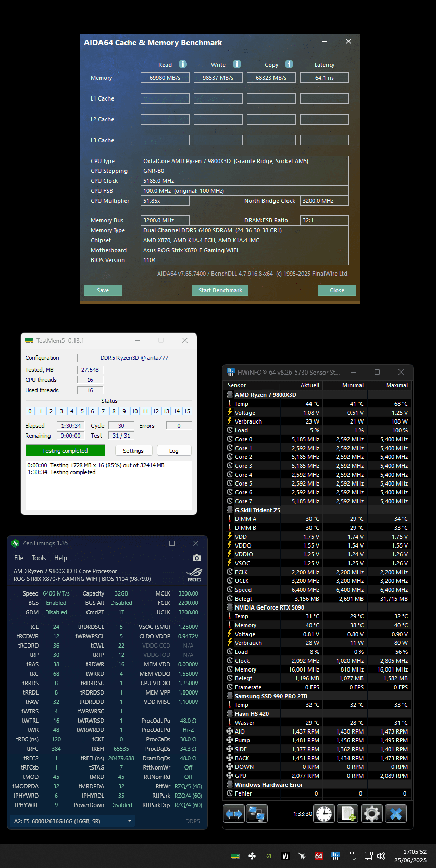Open the Write info icon in AIDA64
This screenshot has width=436, height=868.
[237, 64]
